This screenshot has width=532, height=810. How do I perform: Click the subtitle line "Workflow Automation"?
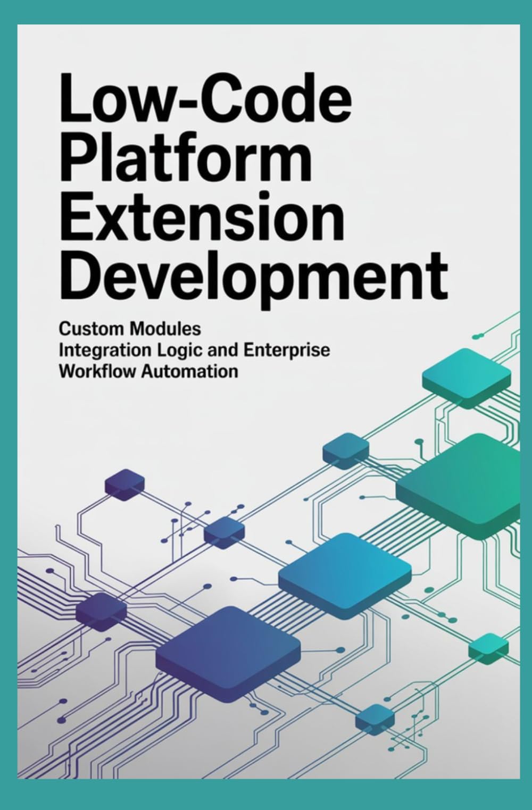click(148, 371)
